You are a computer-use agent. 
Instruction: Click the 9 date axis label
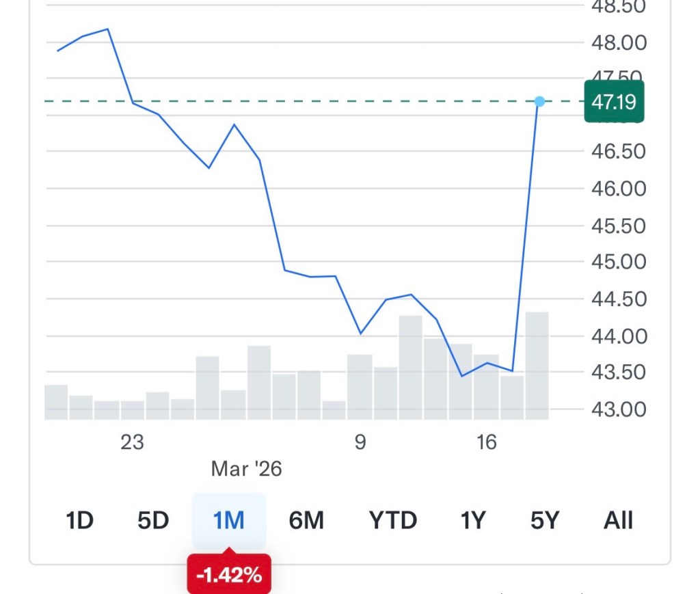360,442
